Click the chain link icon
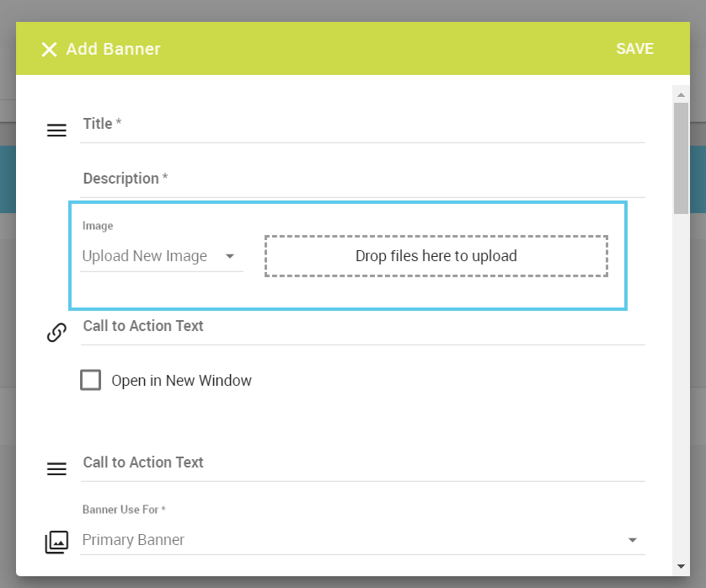706x588 pixels. (x=56, y=332)
